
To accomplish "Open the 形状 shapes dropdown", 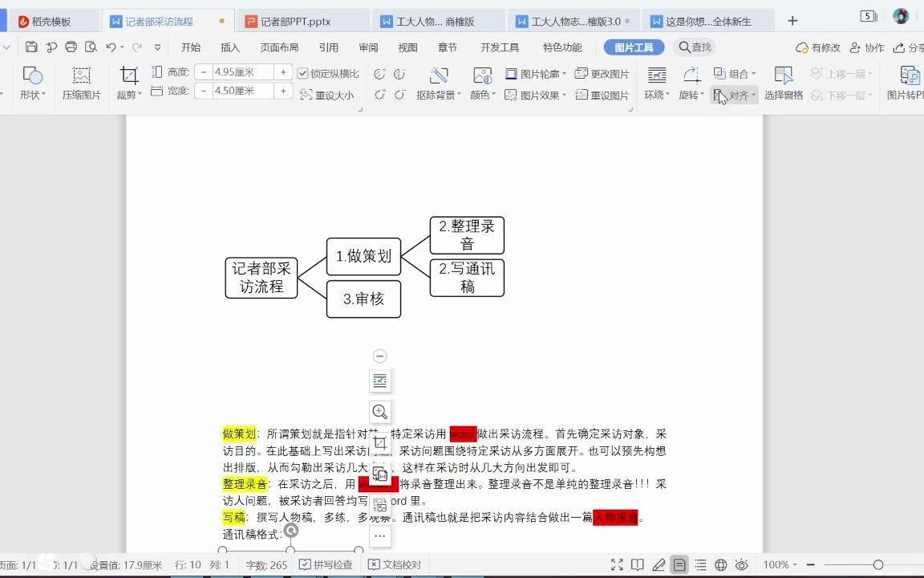I will (x=32, y=83).
